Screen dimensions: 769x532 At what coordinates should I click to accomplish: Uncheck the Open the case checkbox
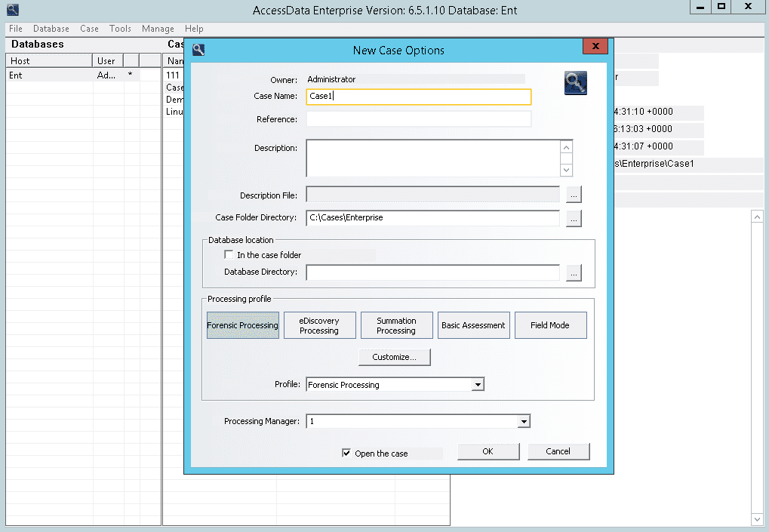[346, 453]
